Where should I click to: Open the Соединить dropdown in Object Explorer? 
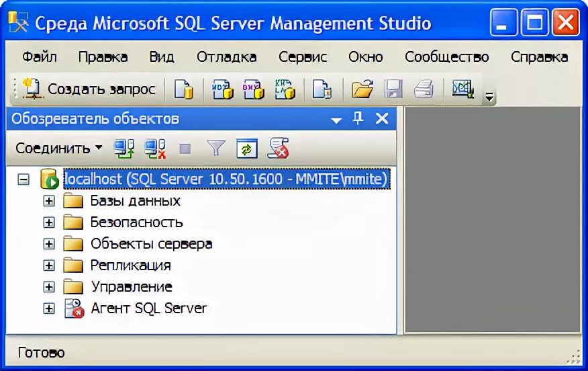tap(58, 149)
